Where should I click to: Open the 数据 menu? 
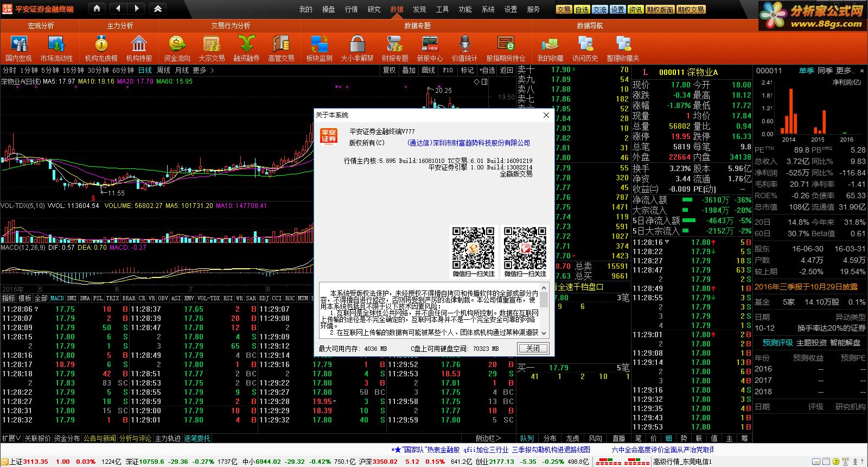coord(397,9)
